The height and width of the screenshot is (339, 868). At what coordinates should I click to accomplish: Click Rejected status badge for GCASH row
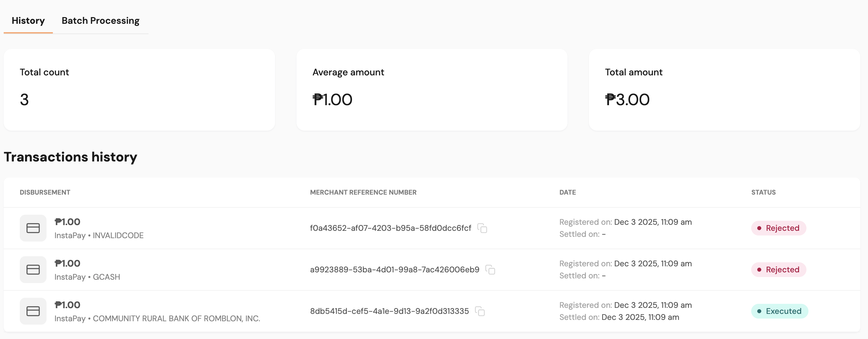tap(778, 270)
